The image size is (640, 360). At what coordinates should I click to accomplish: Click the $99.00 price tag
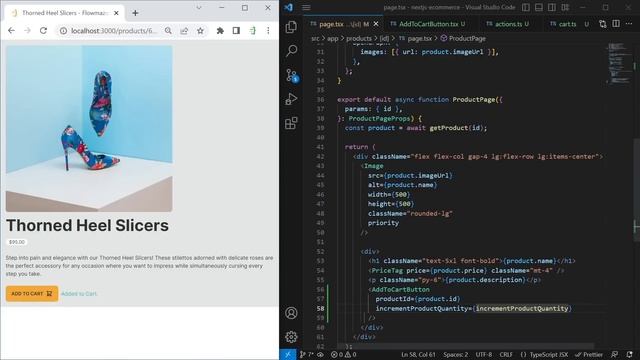click(x=17, y=242)
